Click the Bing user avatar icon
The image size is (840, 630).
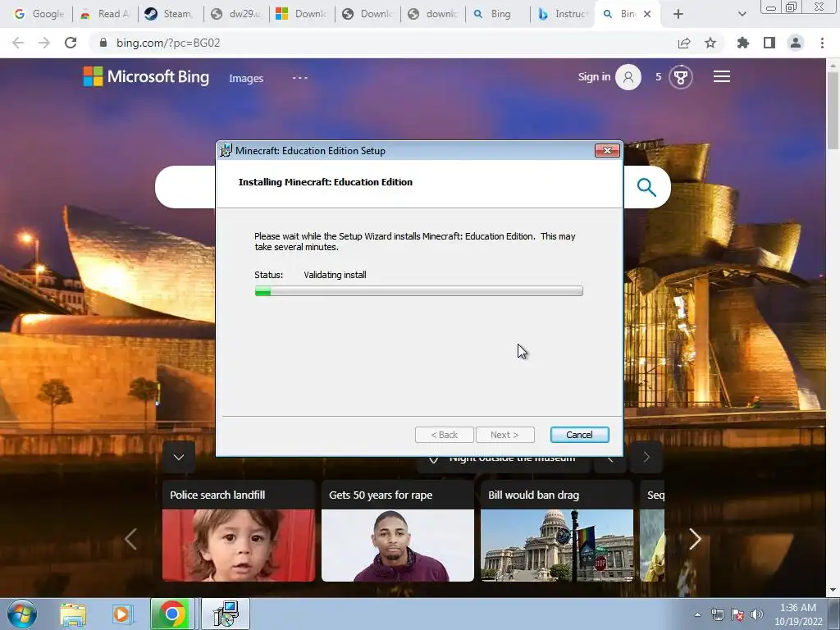[628, 77]
